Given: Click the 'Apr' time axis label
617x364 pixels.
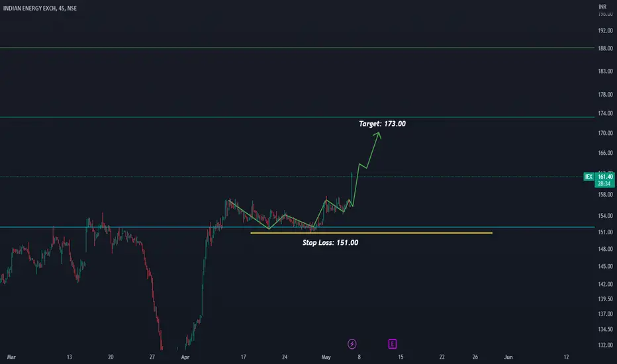Looking at the screenshot, I should 185,357.
